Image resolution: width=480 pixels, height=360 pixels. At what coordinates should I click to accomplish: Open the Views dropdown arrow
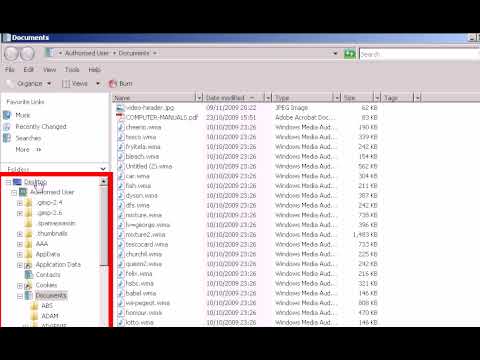(98, 84)
